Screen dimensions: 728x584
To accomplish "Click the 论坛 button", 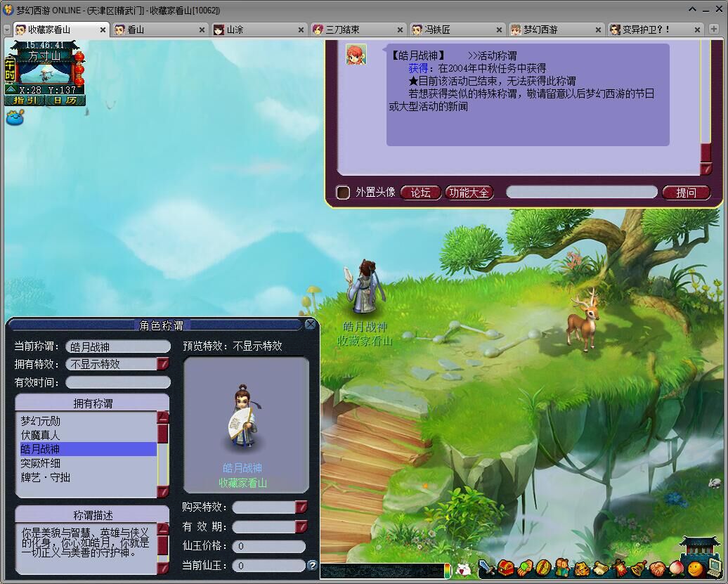I will [x=421, y=192].
